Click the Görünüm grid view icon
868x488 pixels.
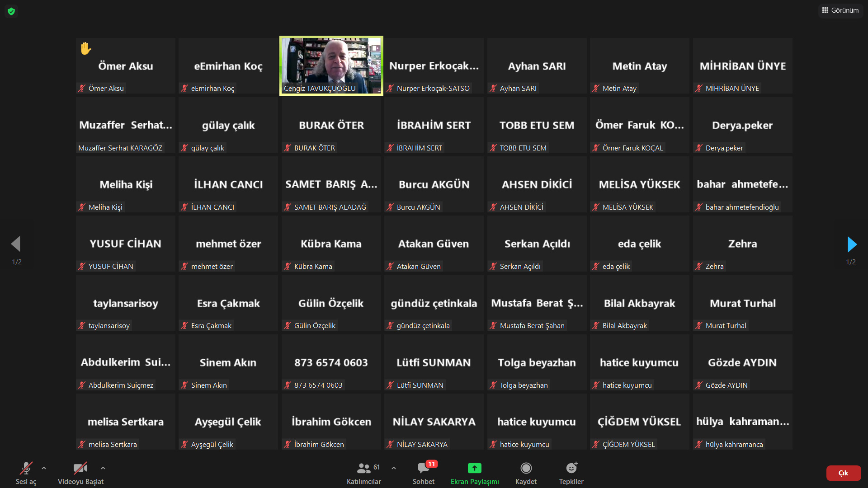tap(825, 10)
